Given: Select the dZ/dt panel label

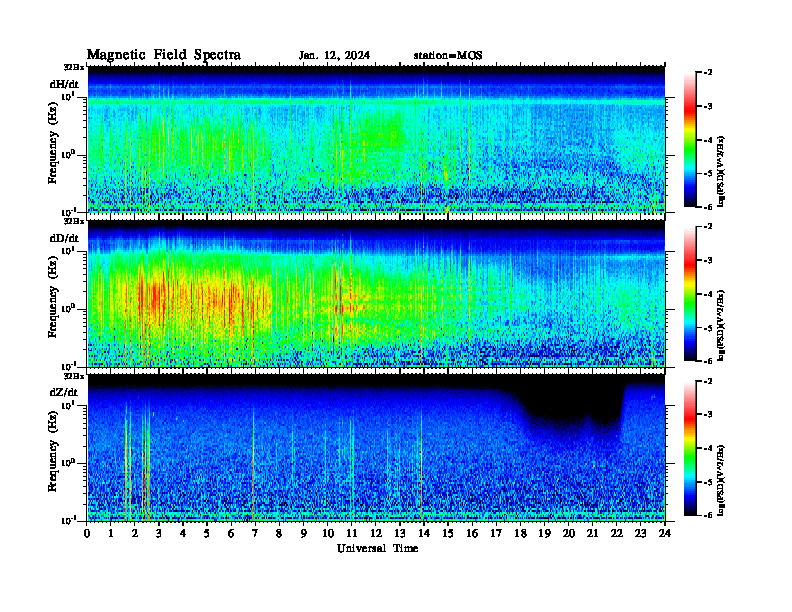Looking at the screenshot, I should 64,392.
